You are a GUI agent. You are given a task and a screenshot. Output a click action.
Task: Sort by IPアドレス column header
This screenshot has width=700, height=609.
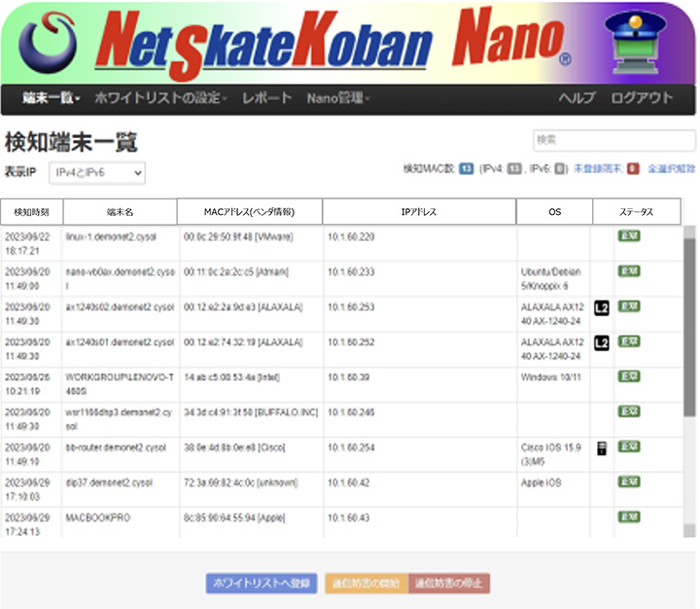[x=419, y=212]
